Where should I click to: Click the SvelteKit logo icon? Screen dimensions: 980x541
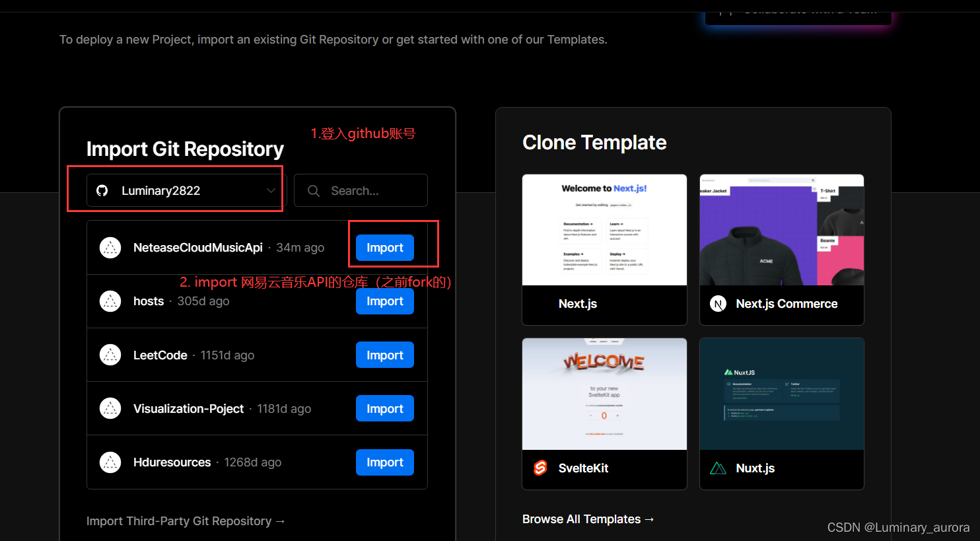pos(540,468)
